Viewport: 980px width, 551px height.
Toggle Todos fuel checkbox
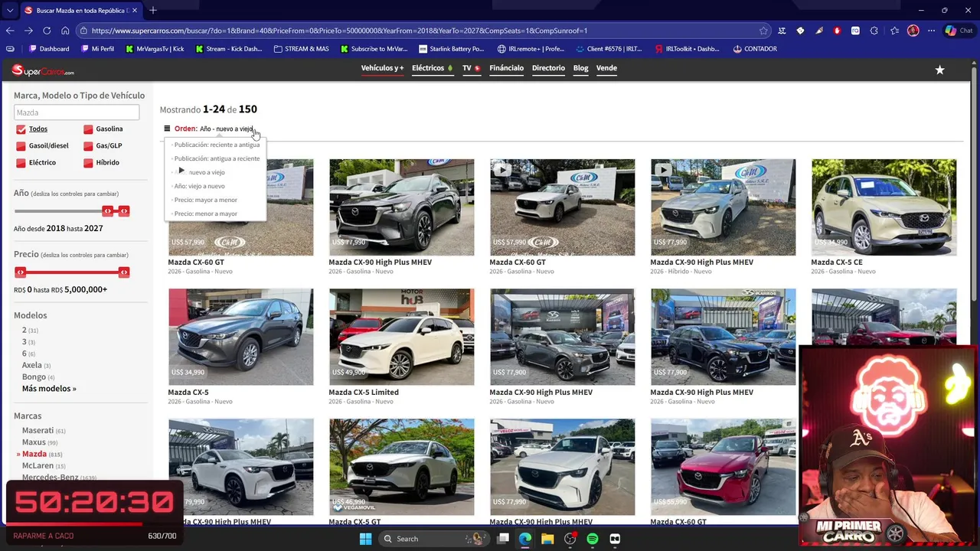click(21, 129)
